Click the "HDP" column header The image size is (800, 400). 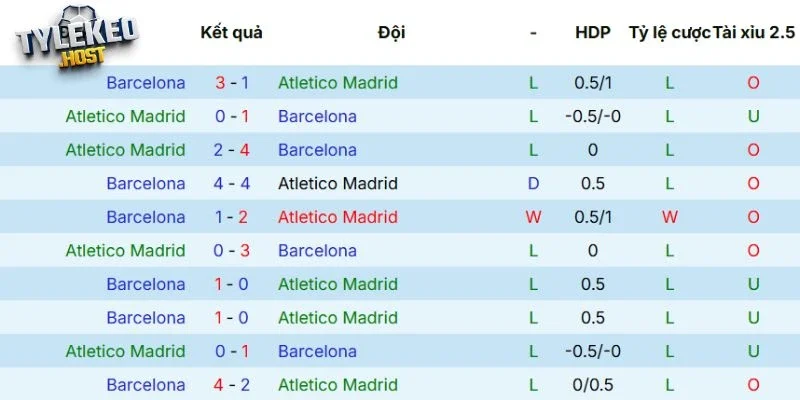592,32
